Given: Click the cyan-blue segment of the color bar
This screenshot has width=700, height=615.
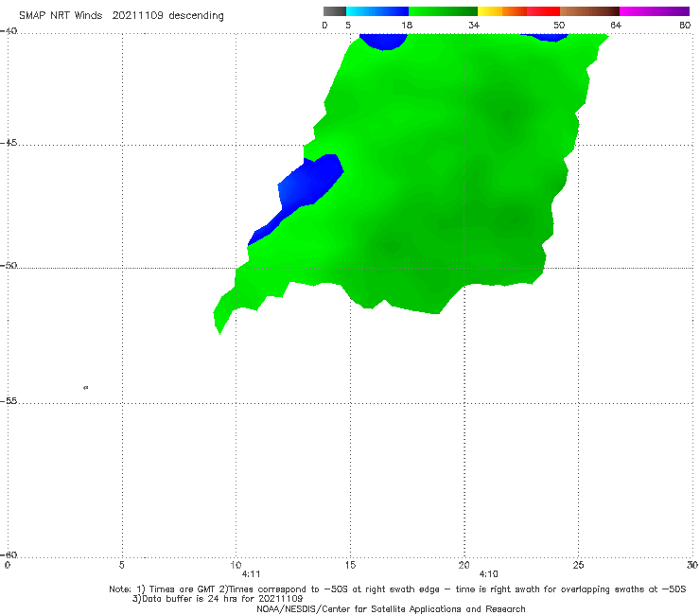Looking at the screenshot, I should click(377, 11).
